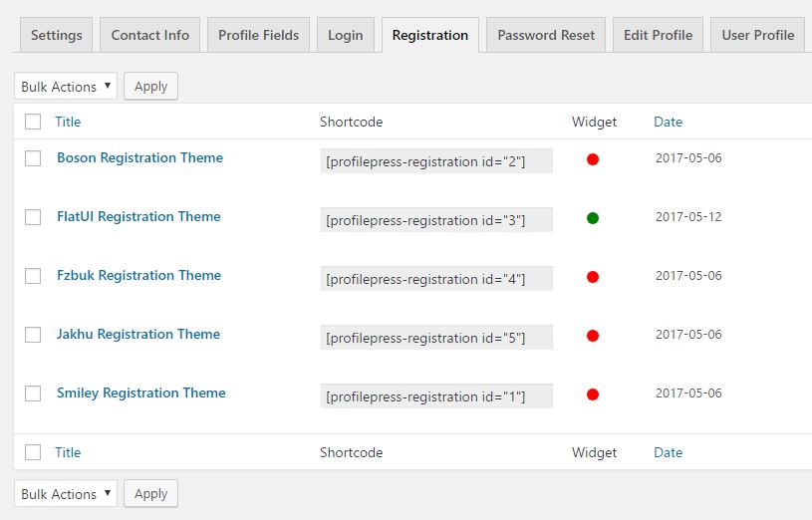
Task: Open Smiley Registration Theme link
Action: pos(140,392)
